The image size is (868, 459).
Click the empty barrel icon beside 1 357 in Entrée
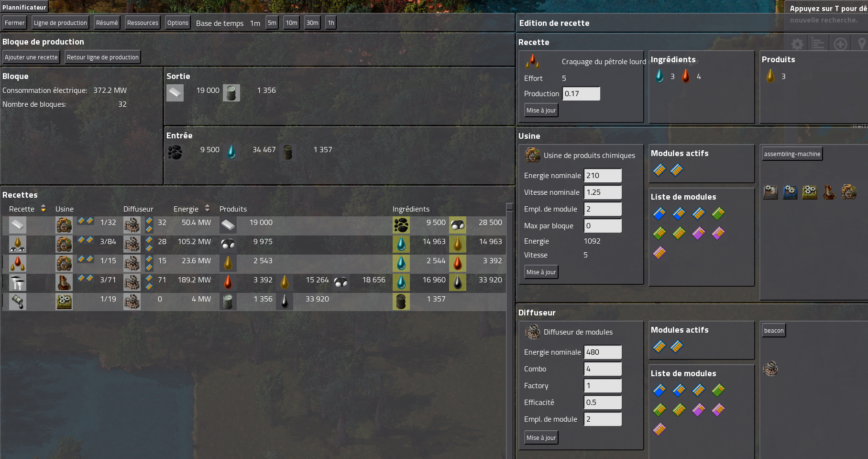[x=288, y=152]
